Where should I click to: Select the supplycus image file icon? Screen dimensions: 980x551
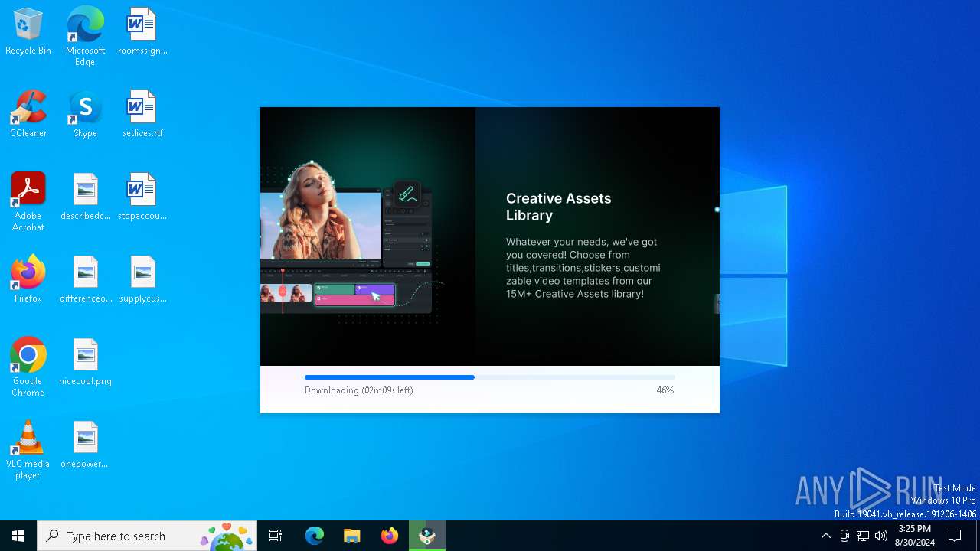coord(142,280)
